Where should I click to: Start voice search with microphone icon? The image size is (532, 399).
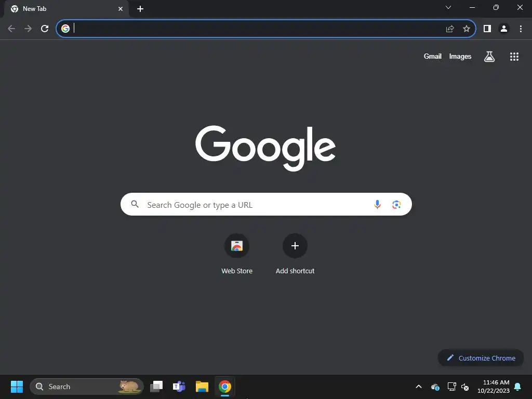pos(377,204)
